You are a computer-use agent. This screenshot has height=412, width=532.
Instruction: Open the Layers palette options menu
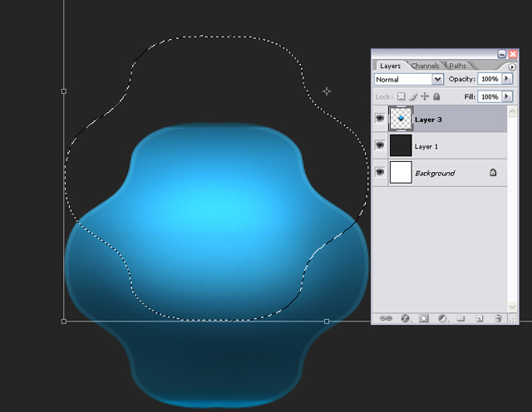point(512,66)
